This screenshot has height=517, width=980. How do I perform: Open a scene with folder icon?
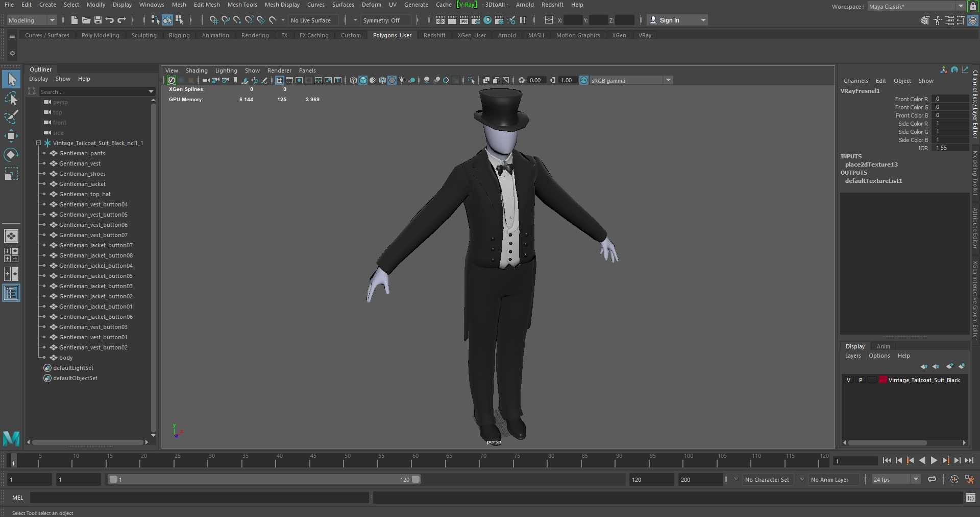pos(86,20)
